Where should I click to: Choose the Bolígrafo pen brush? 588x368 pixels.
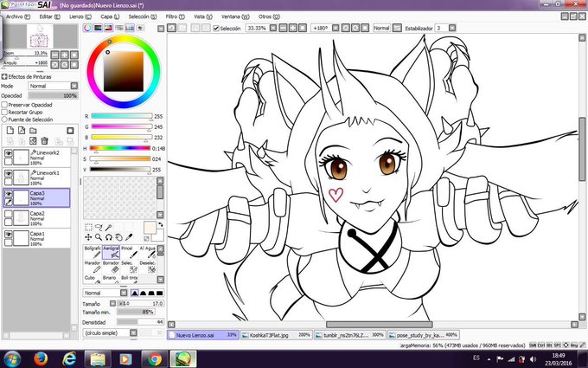pyautogui.click(x=93, y=252)
